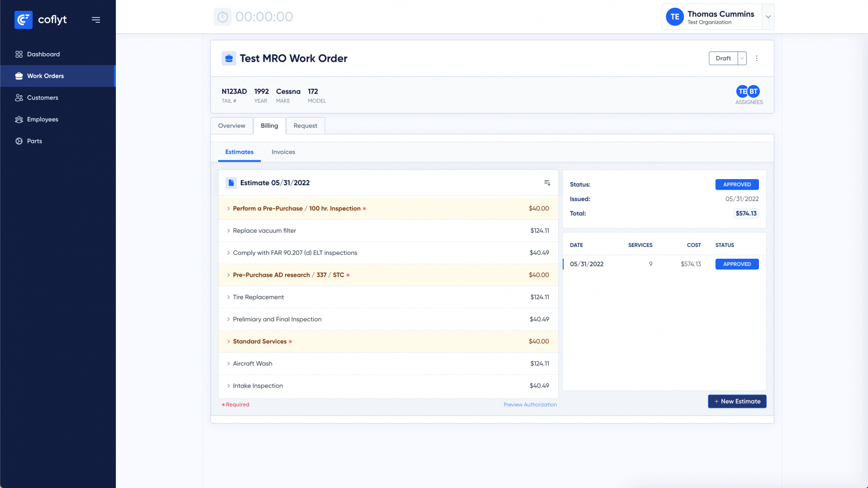The height and width of the screenshot is (488, 868).
Task: Switch to the Overview tab
Action: coord(232,126)
